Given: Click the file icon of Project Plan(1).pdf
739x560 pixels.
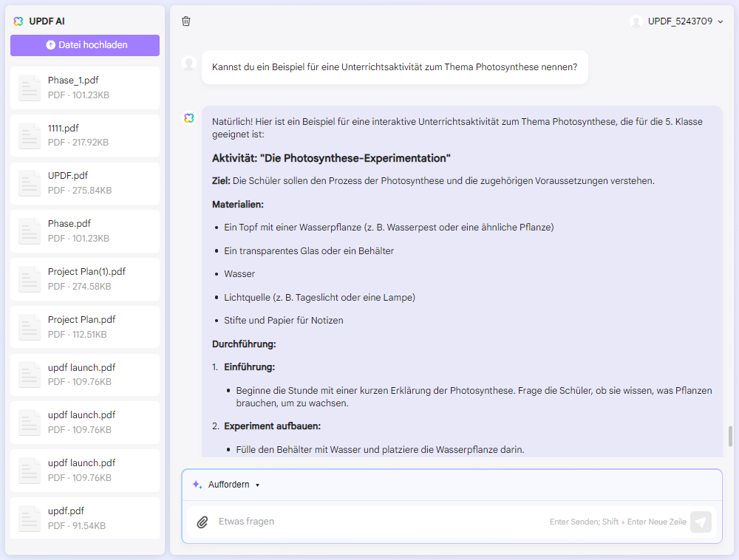Looking at the screenshot, I should 30,279.
